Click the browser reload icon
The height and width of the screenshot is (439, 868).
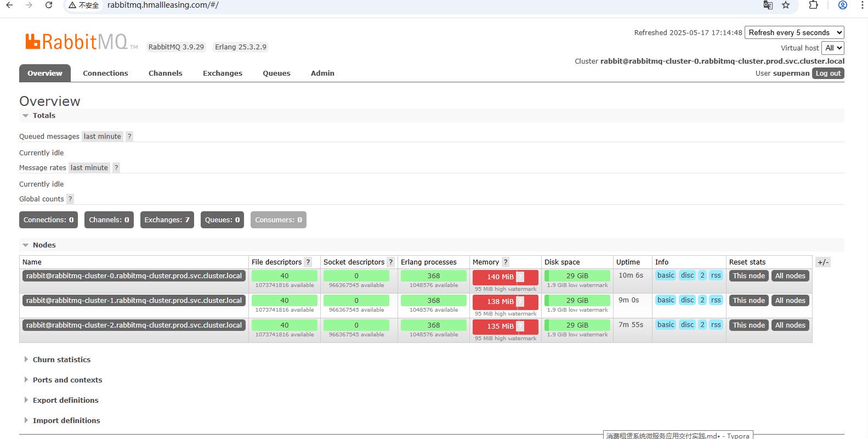49,5
